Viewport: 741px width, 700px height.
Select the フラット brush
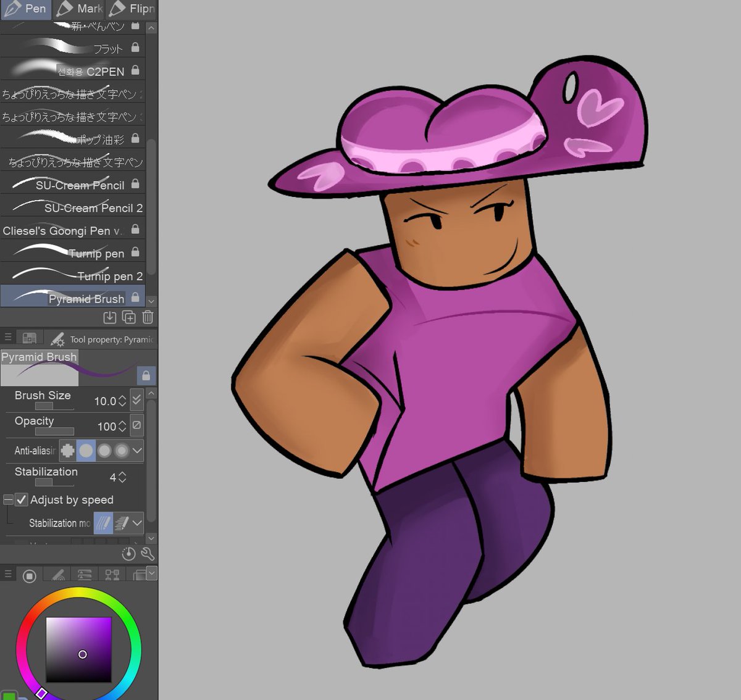coord(73,46)
